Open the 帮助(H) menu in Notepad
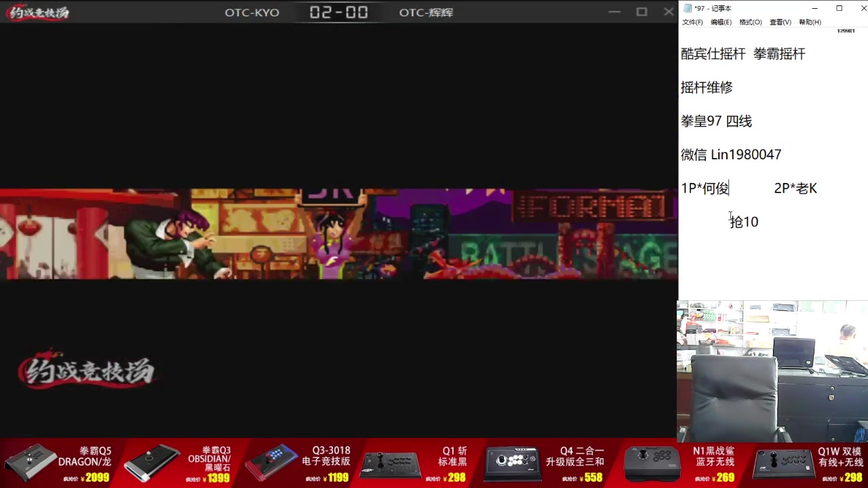This screenshot has height=488, width=868. [810, 22]
